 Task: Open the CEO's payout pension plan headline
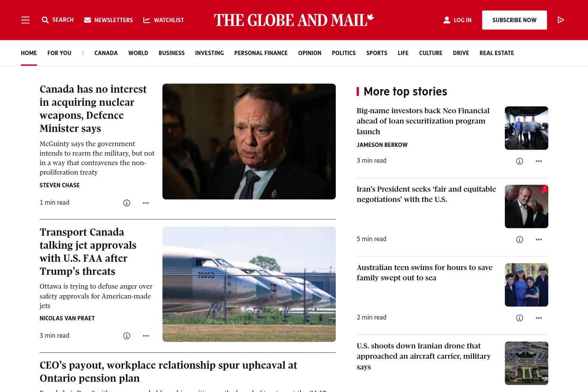168,371
